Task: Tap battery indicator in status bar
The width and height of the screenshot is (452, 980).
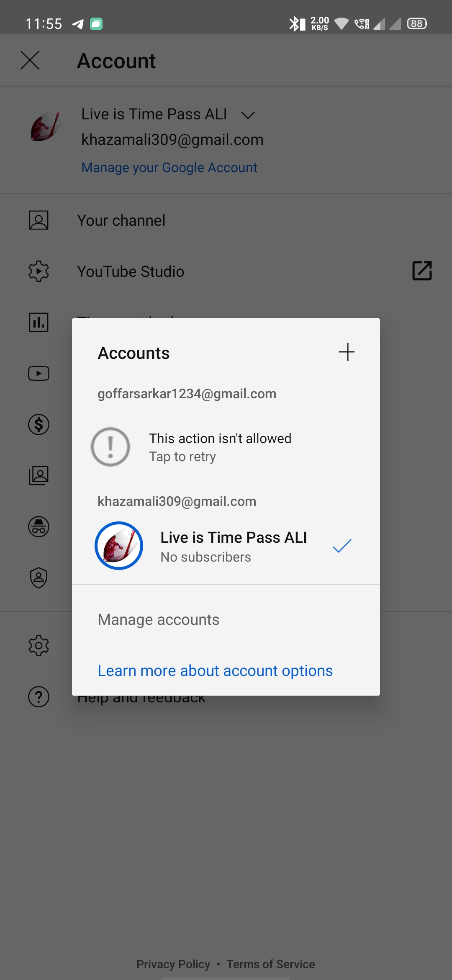Action: point(417,23)
